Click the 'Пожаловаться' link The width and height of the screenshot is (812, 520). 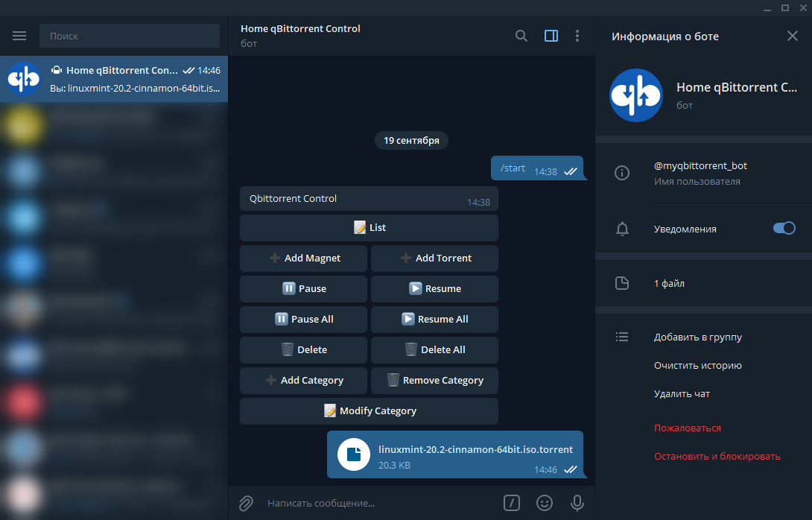coord(687,428)
